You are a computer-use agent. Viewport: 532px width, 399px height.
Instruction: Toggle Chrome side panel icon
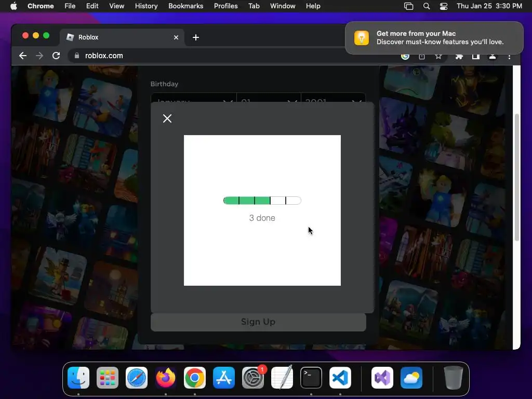click(476, 56)
